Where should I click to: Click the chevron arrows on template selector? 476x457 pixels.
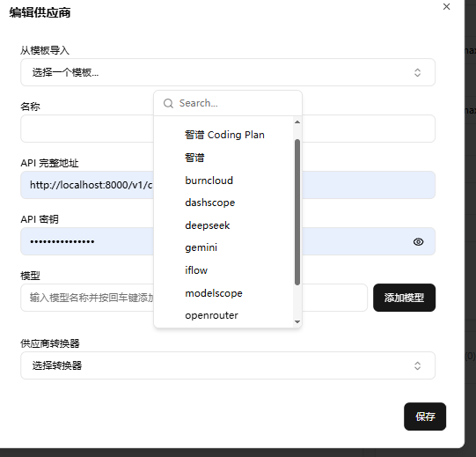417,72
